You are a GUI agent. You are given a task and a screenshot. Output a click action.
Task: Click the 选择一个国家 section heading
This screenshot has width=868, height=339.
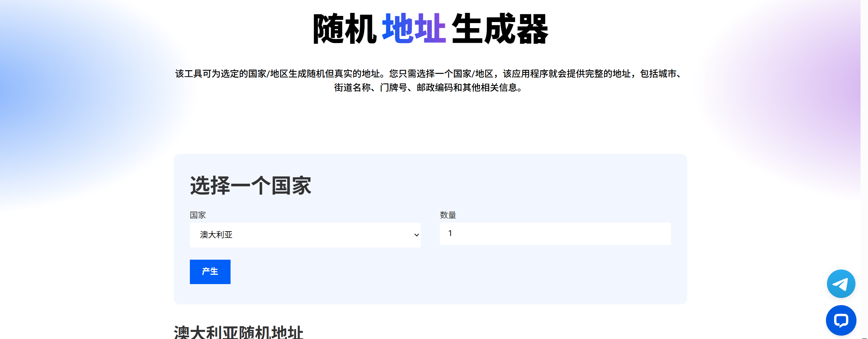[x=251, y=186]
